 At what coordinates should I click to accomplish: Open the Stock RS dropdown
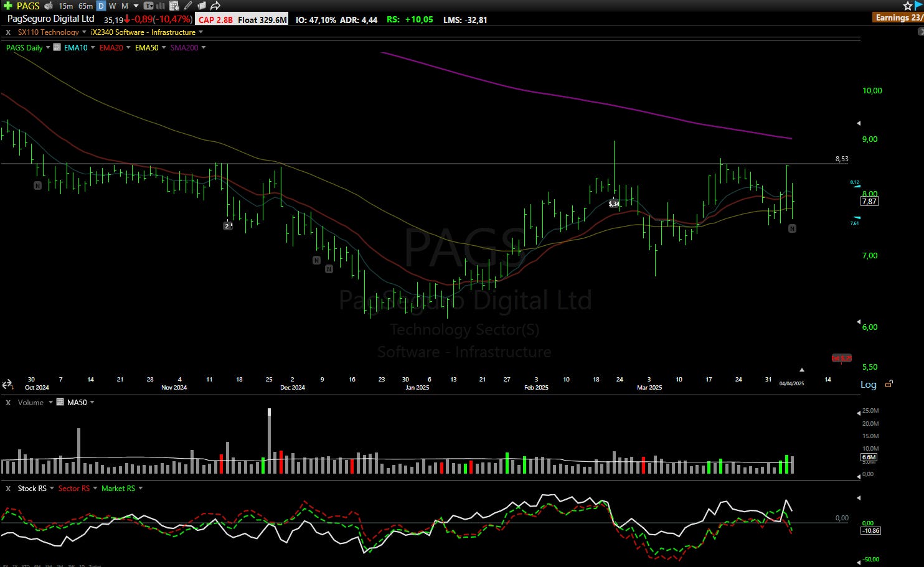(52, 488)
